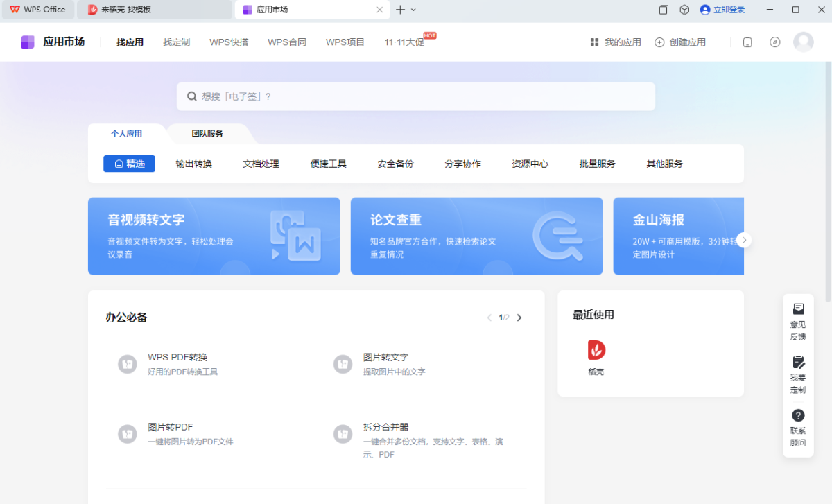Image resolution: width=832 pixels, height=504 pixels.
Task: Click the user avatar icon
Action: [804, 42]
